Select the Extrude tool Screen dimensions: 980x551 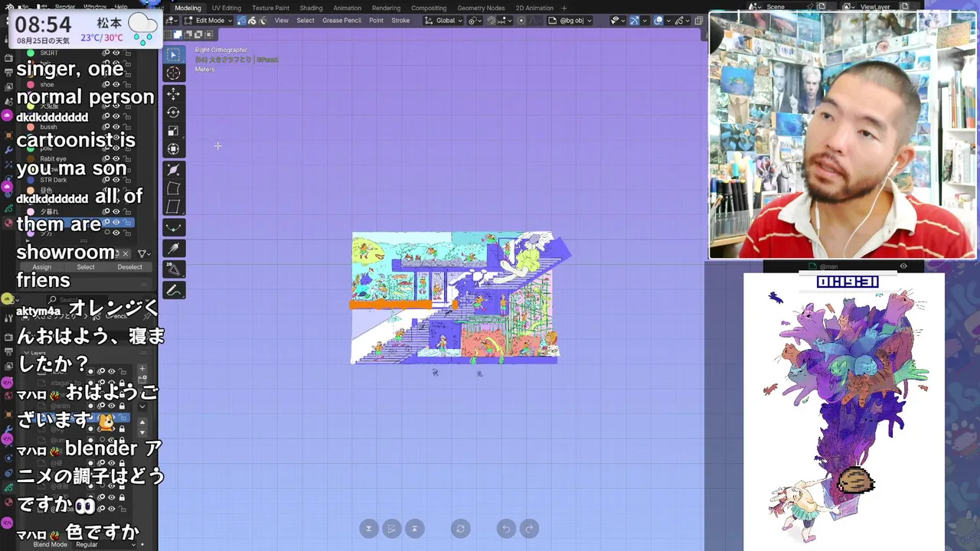[x=174, y=170]
